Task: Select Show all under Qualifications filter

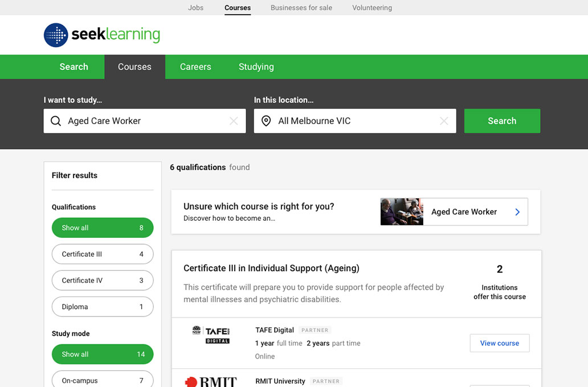Action: (x=103, y=228)
